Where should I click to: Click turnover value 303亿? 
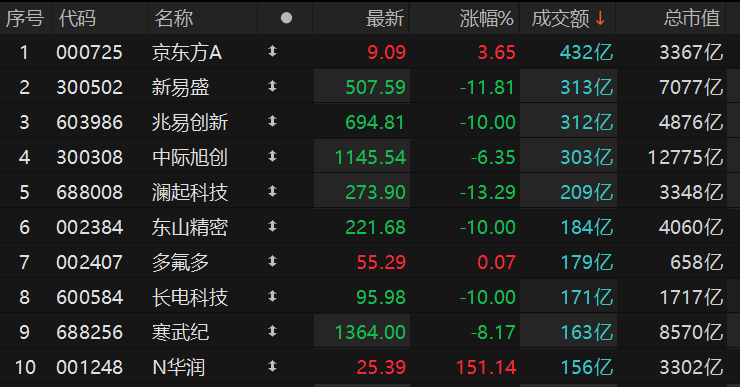point(587,157)
